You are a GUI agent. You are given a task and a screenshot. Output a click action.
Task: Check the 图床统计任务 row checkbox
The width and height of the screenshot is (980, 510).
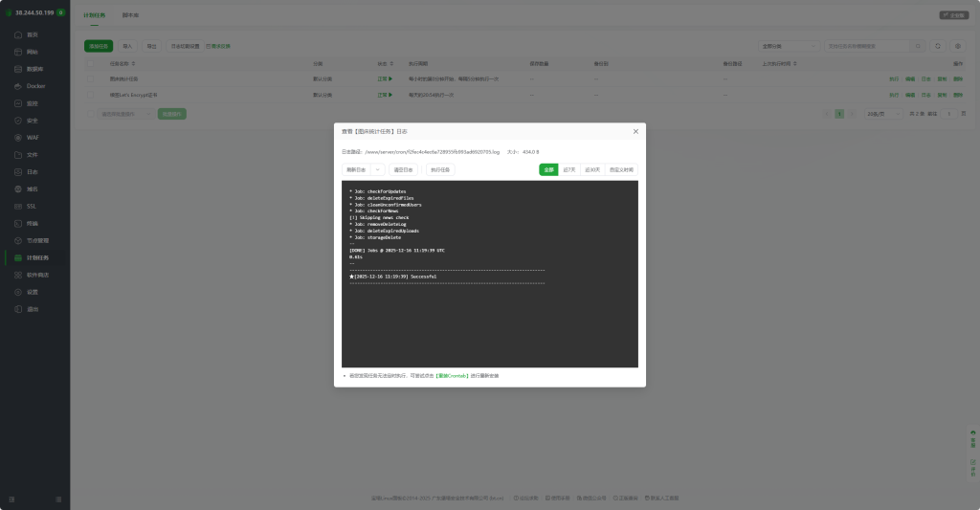tap(91, 79)
